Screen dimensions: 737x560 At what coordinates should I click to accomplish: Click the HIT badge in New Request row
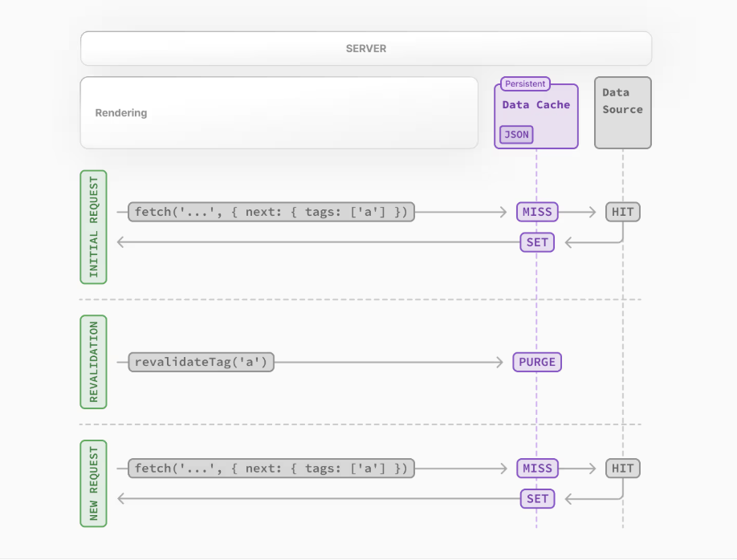[x=622, y=469]
